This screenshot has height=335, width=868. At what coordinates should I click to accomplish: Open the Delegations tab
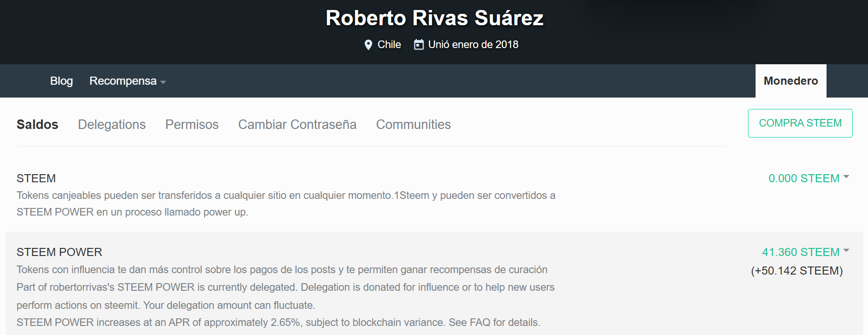click(x=112, y=125)
